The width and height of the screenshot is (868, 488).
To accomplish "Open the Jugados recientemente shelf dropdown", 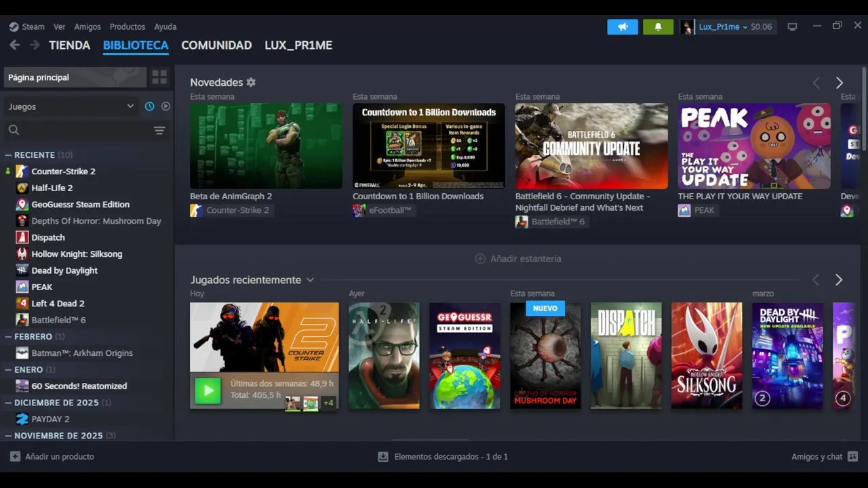I will click(x=310, y=280).
